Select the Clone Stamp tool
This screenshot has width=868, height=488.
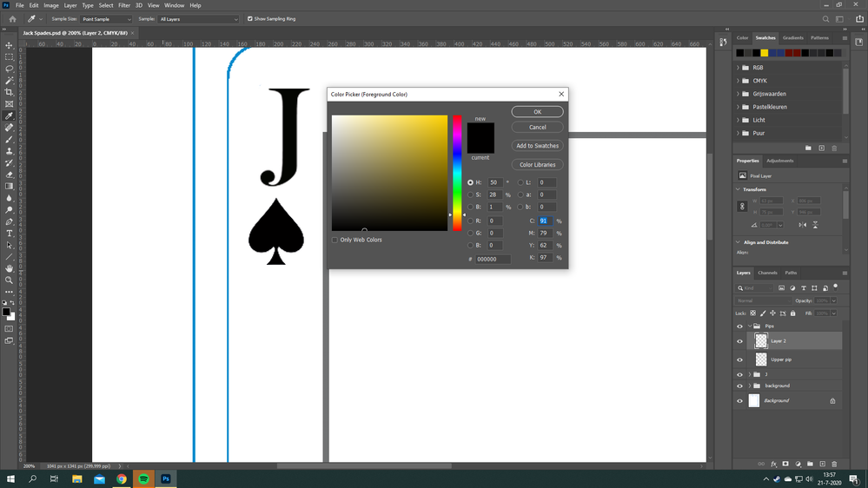click(9, 151)
